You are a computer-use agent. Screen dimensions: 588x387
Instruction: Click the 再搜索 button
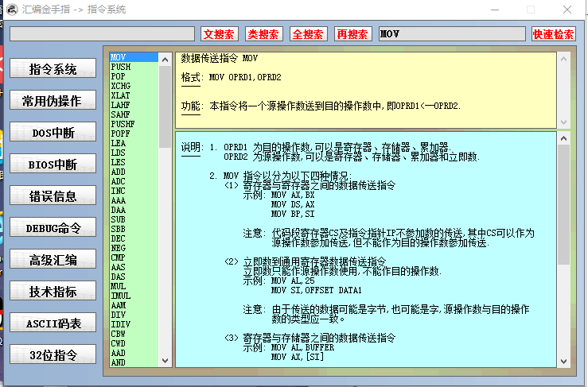(x=352, y=34)
